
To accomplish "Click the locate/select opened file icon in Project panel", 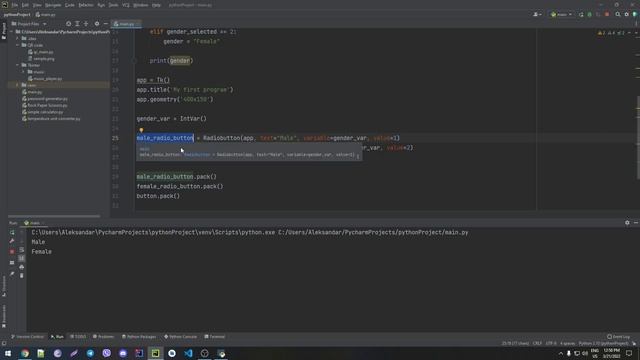I will 69,24.
